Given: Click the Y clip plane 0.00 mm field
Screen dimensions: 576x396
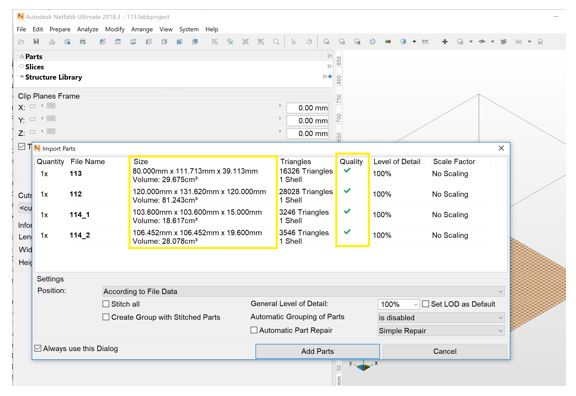Looking at the screenshot, I should (x=307, y=120).
